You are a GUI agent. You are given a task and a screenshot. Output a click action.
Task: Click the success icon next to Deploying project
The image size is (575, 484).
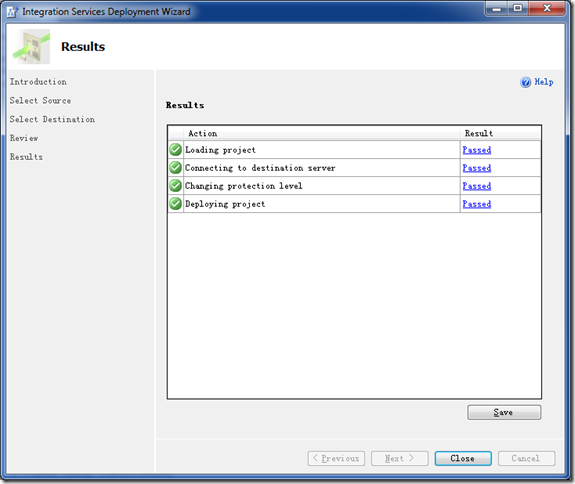coord(176,204)
